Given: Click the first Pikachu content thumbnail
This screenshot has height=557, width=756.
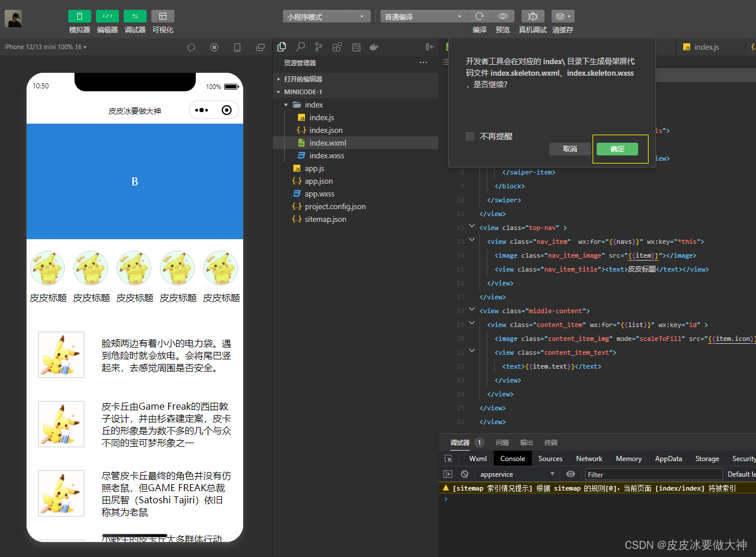Looking at the screenshot, I should (61, 355).
